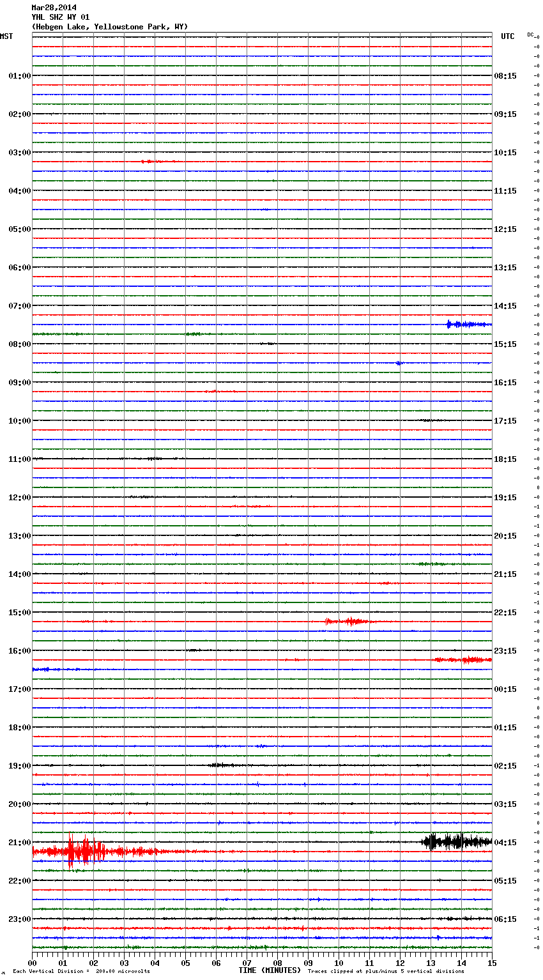Click the 16:15 UTC time label
The width and height of the screenshot is (543, 980).
click(x=505, y=383)
